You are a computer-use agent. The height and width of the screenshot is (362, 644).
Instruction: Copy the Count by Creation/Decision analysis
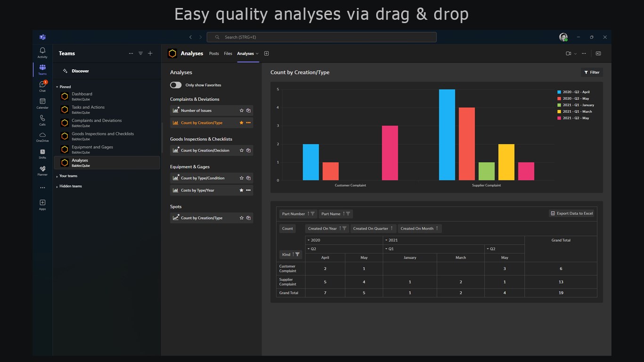click(x=248, y=150)
